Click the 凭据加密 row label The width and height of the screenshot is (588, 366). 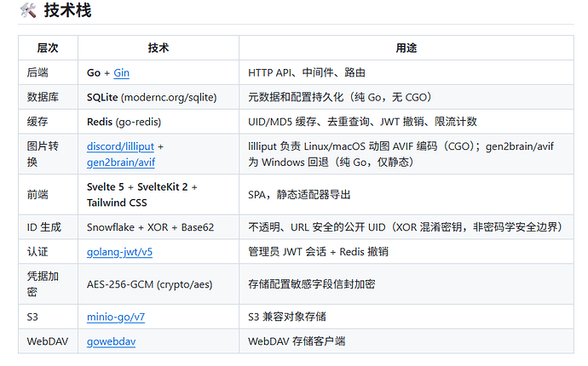click(43, 284)
